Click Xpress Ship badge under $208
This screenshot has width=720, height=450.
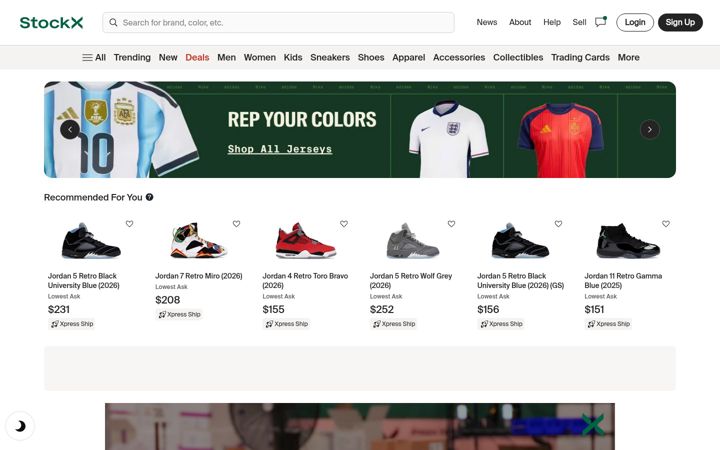coord(179,315)
